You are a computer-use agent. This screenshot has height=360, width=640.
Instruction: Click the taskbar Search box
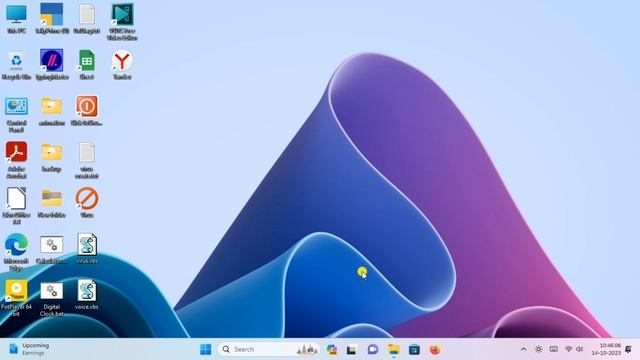pyautogui.click(x=269, y=349)
